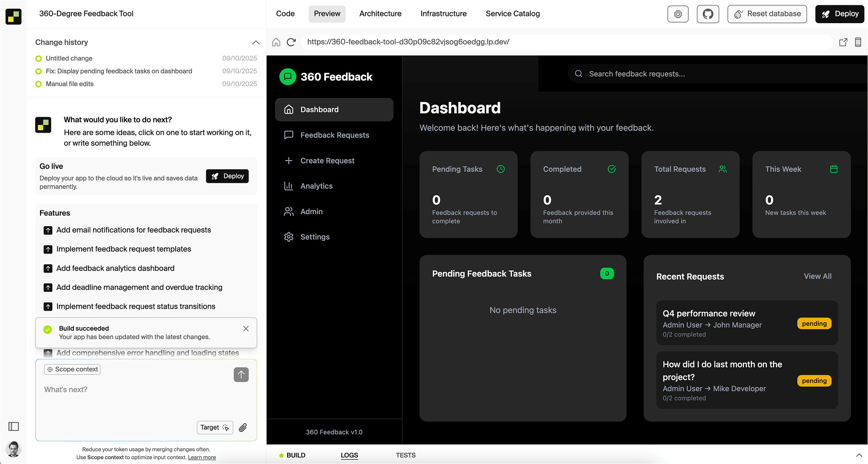Open Analytics via bar chart icon
The height and width of the screenshot is (464, 868).
pos(289,186)
